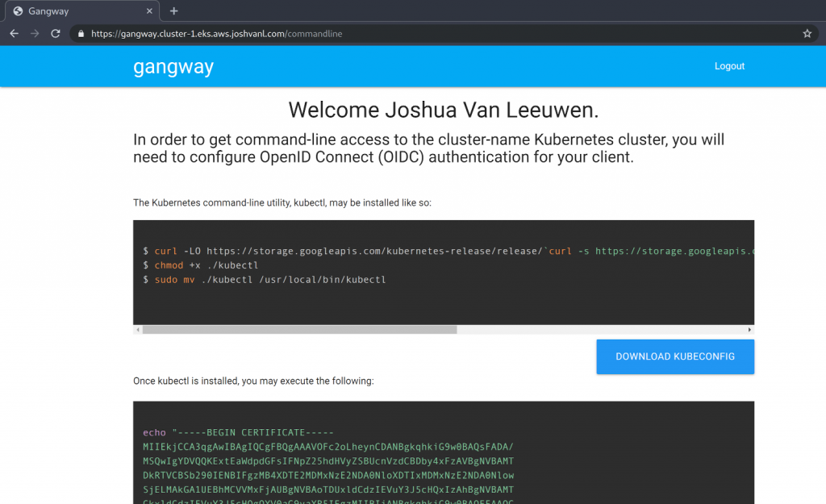Open site security lock icon info
The image size is (826, 504).
[81, 34]
